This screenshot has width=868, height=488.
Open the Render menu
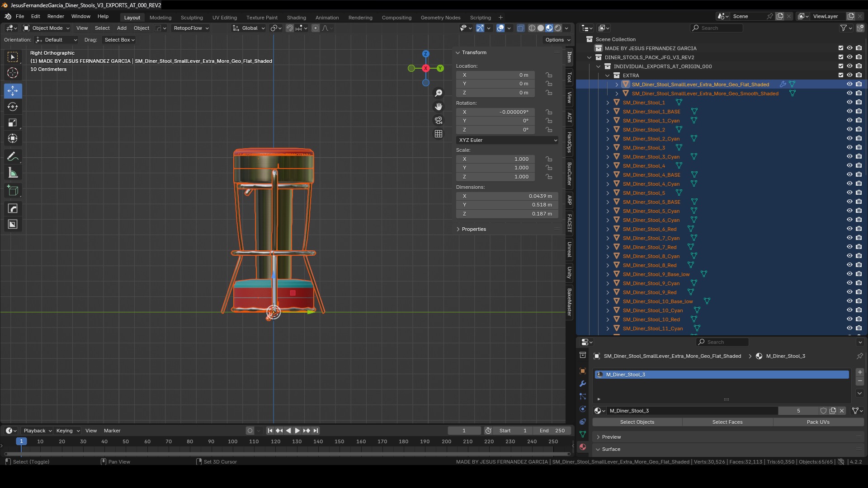pyautogui.click(x=56, y=16)
